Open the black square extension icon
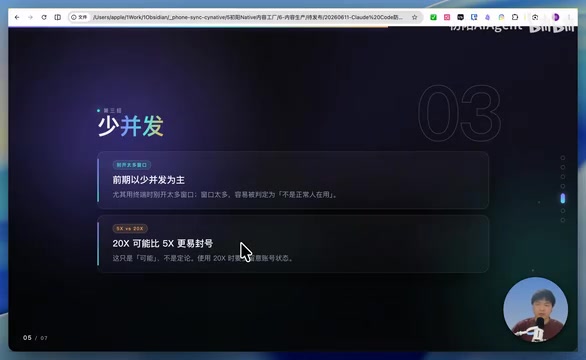Viewport: 586px width, 360px height. (460, 17)
